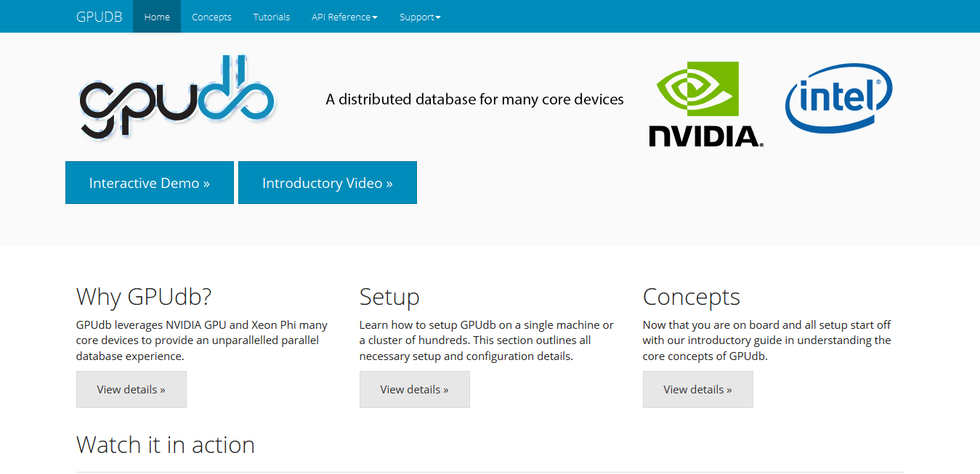Click the GPUDB brand in navbar
The height and width of the screenshot is (474, 980).
98,17
